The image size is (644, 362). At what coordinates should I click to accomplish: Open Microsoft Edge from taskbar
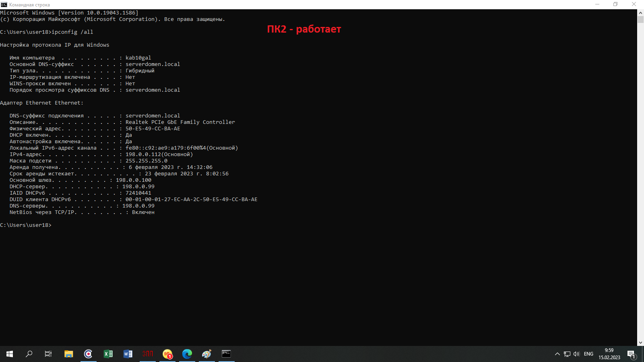(187, 354)
